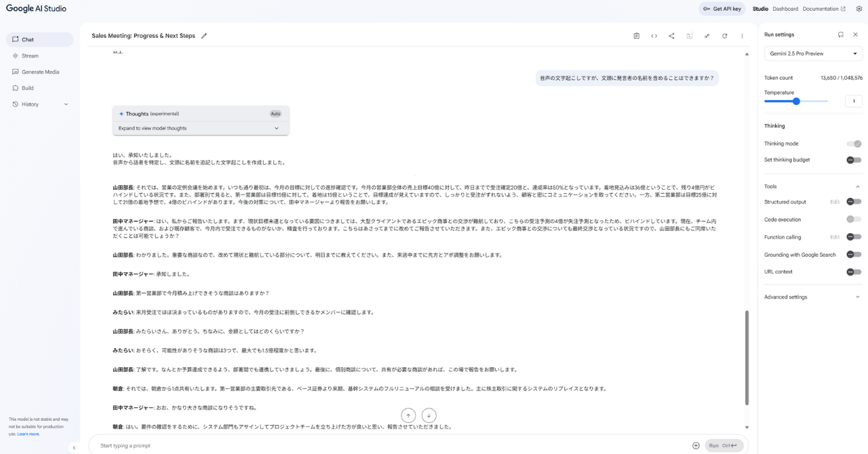The height and width of the screenshot is (454, 868).
Task: Open the system instructions clipboard icon
Action: tap(636, 36)
